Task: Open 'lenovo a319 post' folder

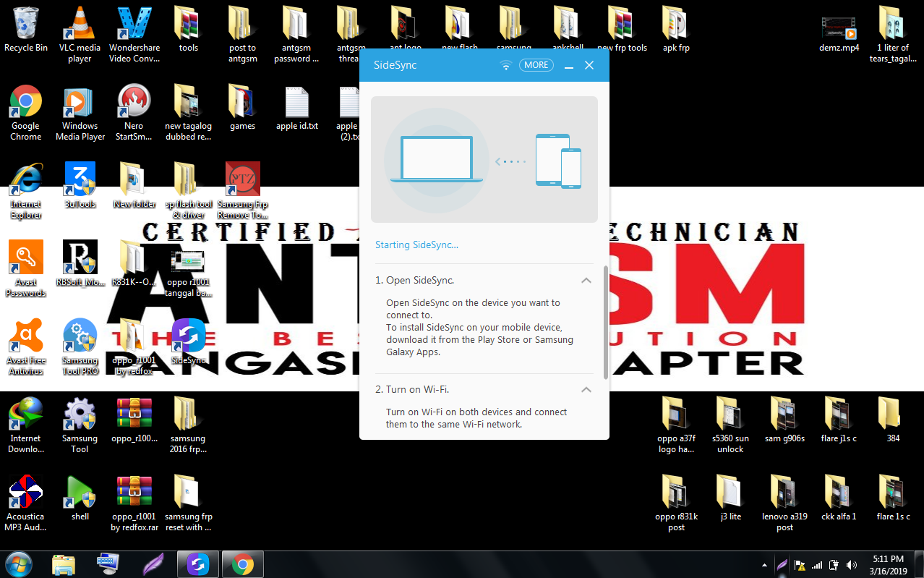Action: (785, 503)
